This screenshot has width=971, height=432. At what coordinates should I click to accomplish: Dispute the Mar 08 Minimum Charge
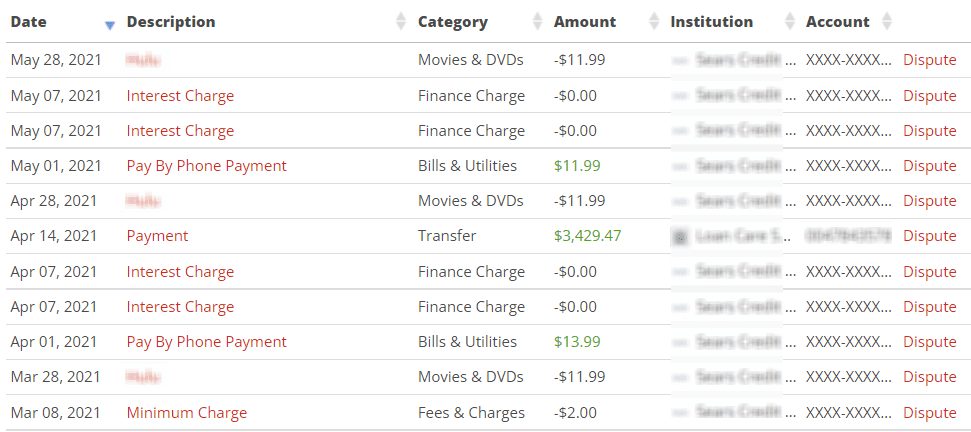click(929, 413)
